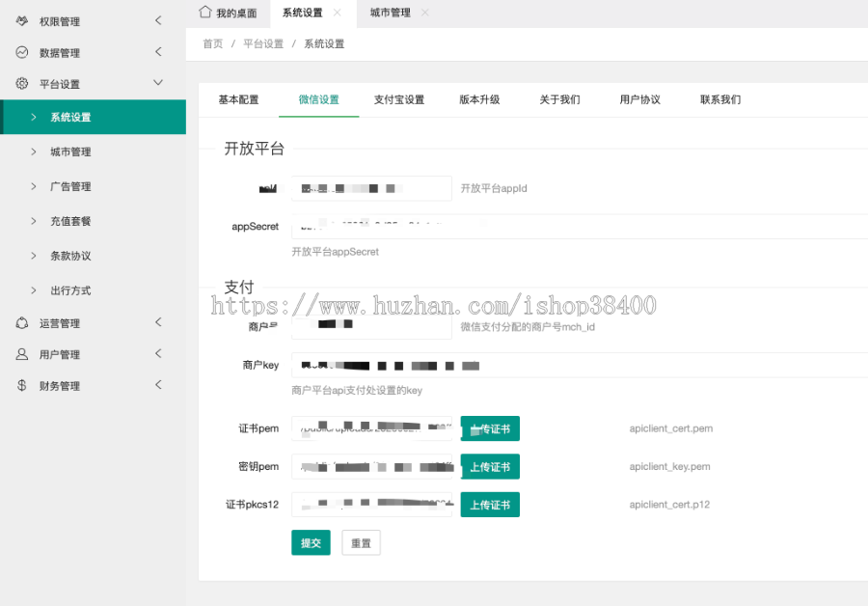Upload certificate for 证书pkcs12
The image size is (868, 606).
point(490,505)
